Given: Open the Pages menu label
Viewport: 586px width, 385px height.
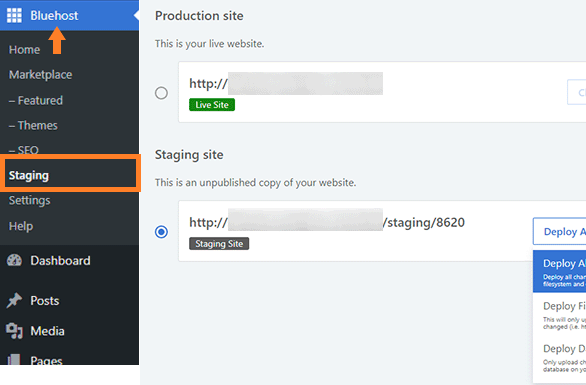Looking at the screenshot, I should pyautogui.click(x=46, y=360).
